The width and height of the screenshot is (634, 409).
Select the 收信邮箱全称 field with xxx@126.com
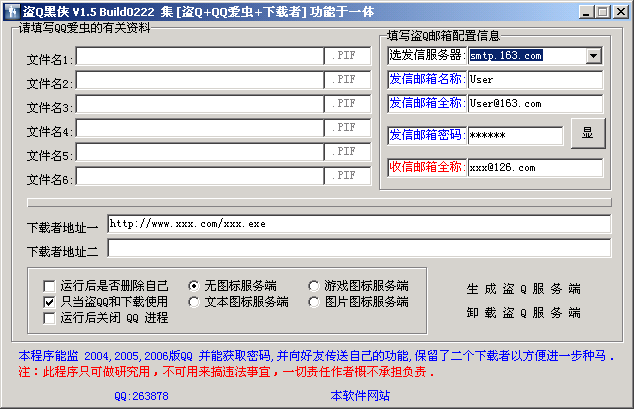pos(535,168)
